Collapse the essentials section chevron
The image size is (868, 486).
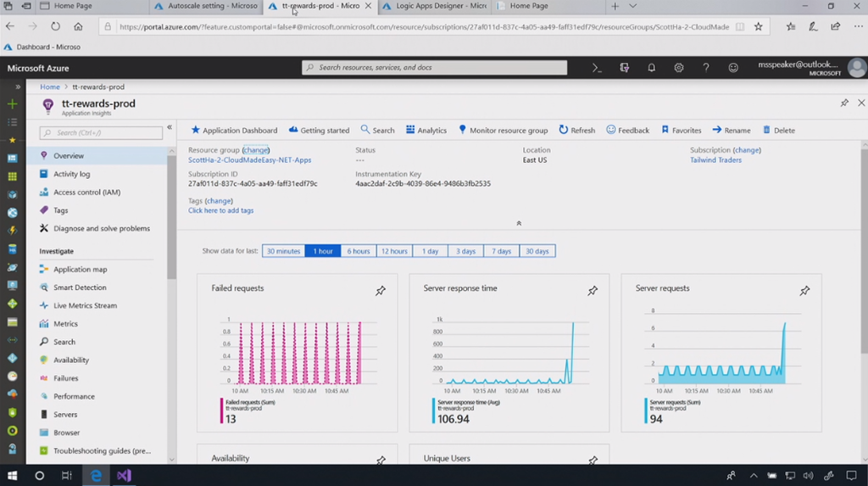pos(519,224)
